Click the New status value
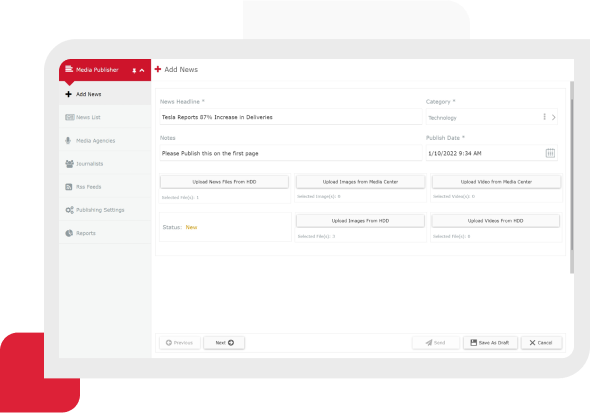Image resolution: width=591 pixels, height=413 pixels. point(191,227)
